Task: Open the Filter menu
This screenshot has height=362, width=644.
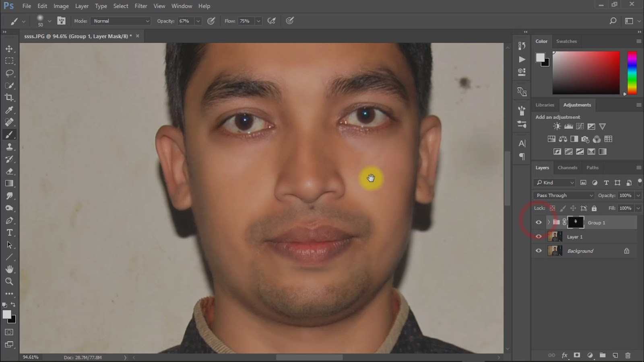Action: click(x=141, y=6)
